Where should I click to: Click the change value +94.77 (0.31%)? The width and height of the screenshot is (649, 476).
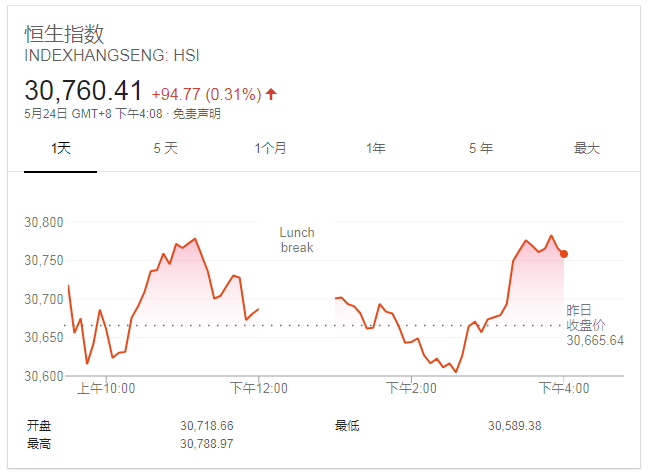tap(207, 94)
